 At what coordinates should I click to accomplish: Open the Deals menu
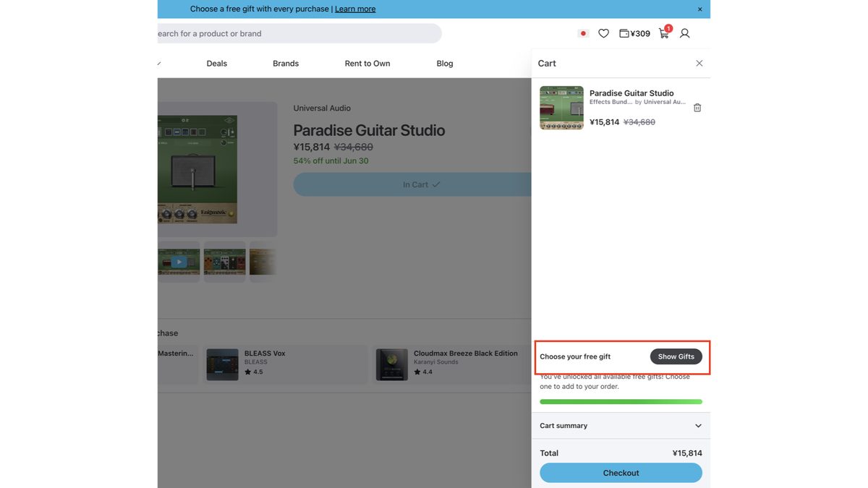pos(217,64)
